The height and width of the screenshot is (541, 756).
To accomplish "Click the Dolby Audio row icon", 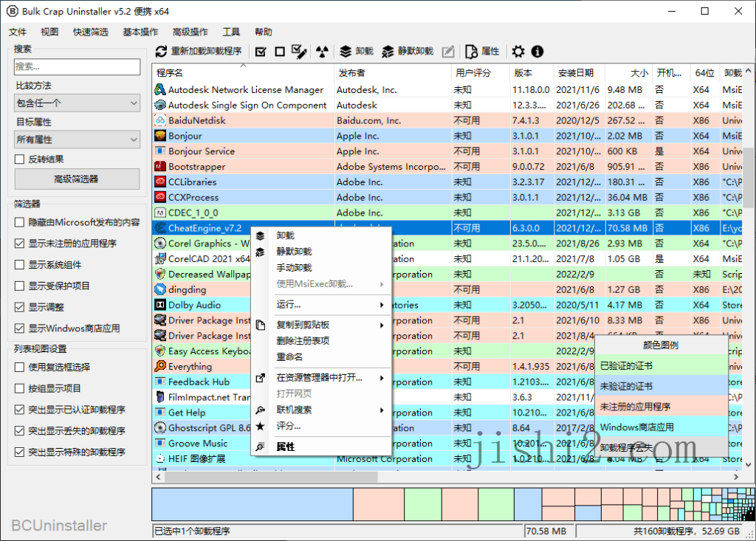I will coord(159,305).
